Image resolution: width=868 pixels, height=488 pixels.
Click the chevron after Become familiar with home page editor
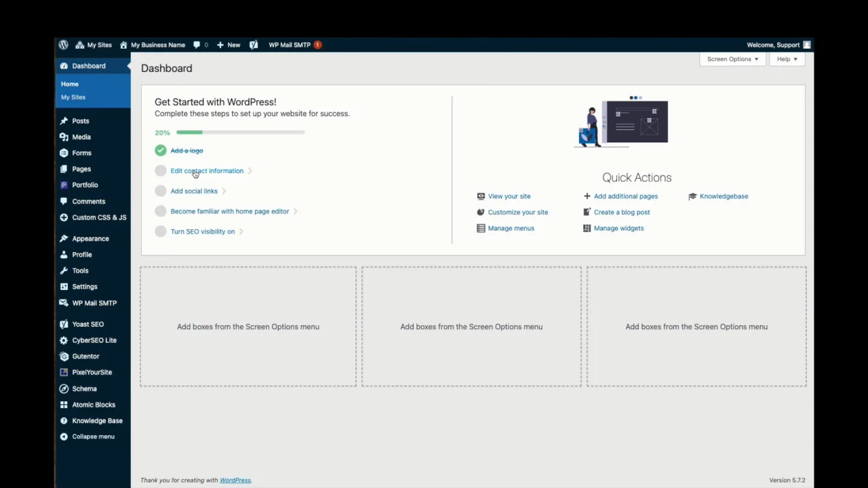click(x=296, y=211)
